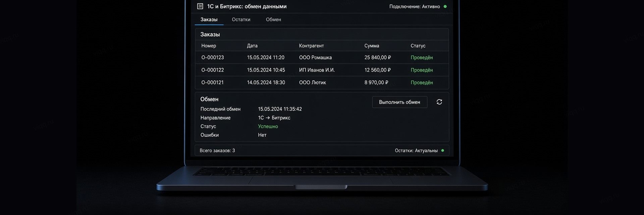
Task: Switch to the Обмен tab
Action: point(273,19)
